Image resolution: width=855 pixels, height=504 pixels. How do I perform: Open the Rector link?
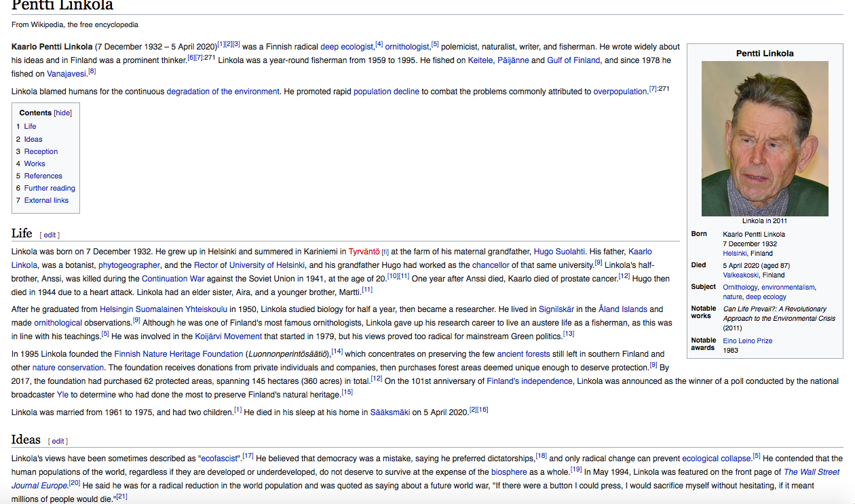click(206, 265)
